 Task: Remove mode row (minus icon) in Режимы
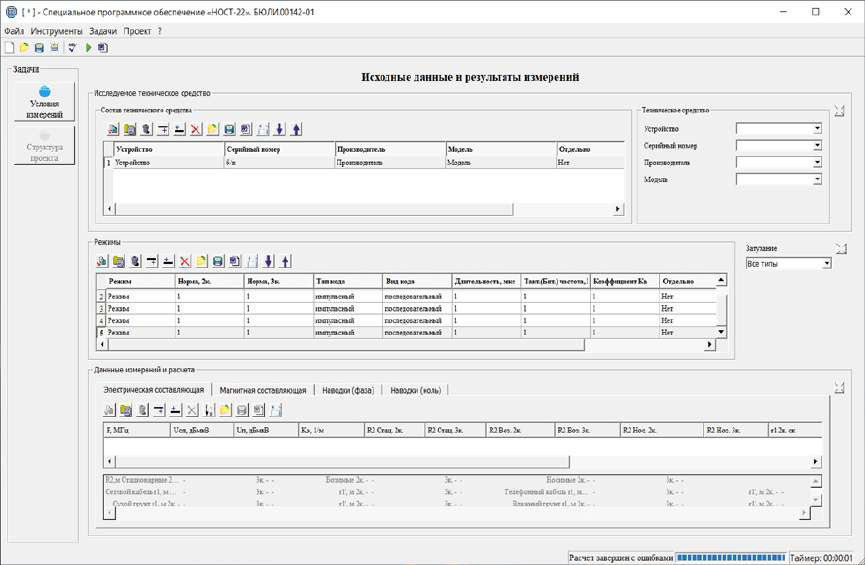point(168,262)
